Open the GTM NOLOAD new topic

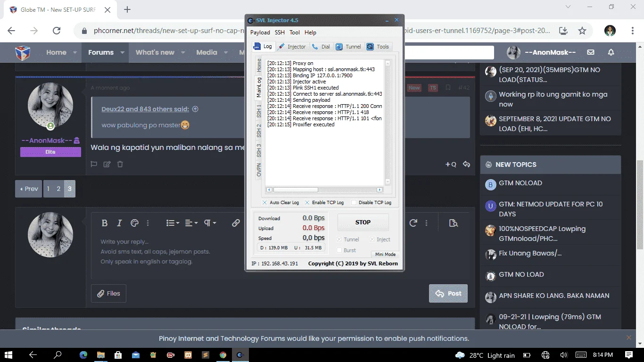point(520,183)
